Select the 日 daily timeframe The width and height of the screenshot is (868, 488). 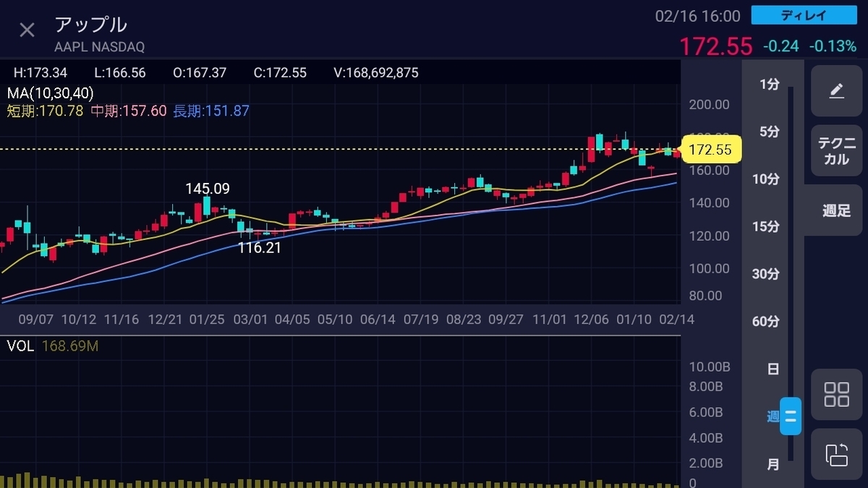[773, 369]
